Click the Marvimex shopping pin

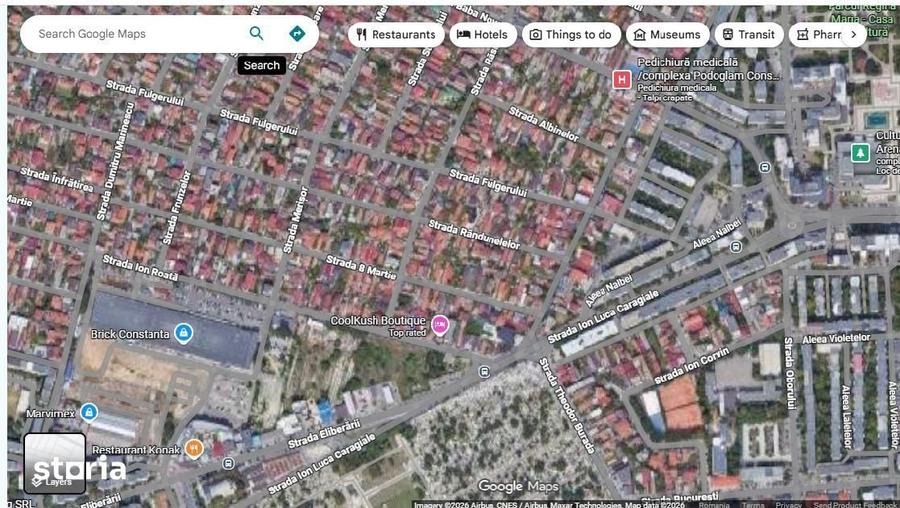point(88,412)
